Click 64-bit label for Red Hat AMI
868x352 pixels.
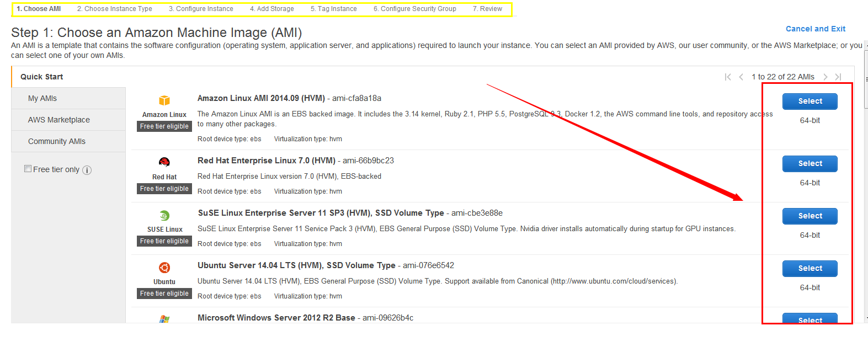click(x=810, y=183)
